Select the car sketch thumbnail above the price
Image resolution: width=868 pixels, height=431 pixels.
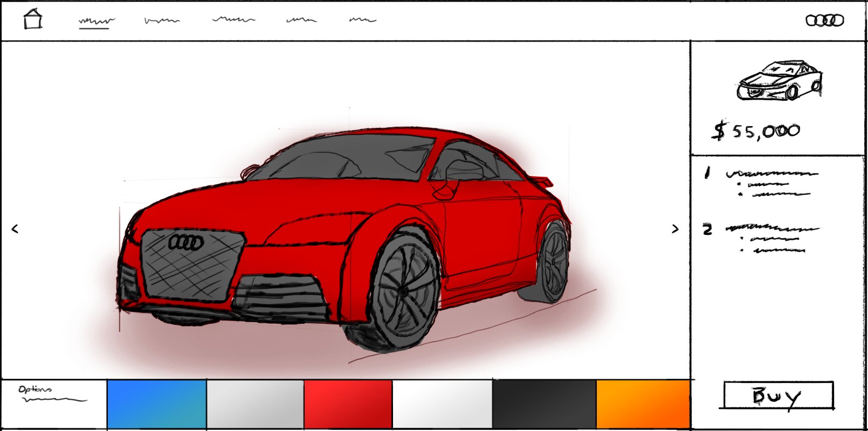tap(780, 80)
